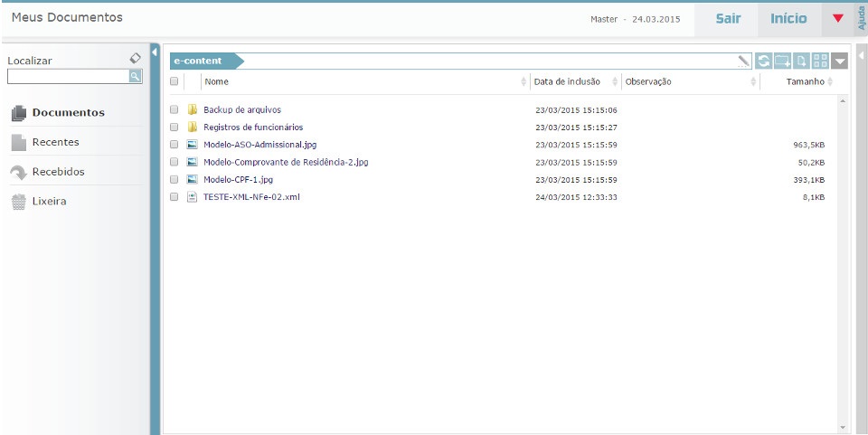The height and width of the screenshot is (435, 868).
Task: Click the file list vertical scrollbar
Action: [844, 262]
